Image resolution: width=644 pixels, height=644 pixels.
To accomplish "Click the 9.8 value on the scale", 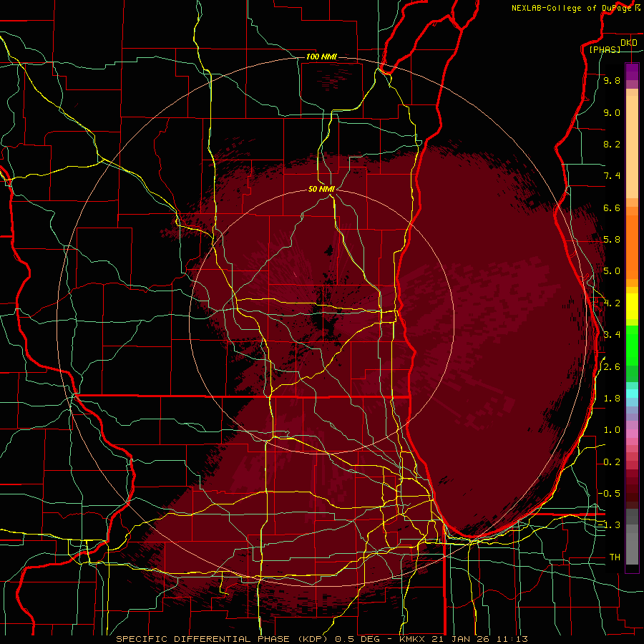I will pyautogui.click(x=612, y=80).
